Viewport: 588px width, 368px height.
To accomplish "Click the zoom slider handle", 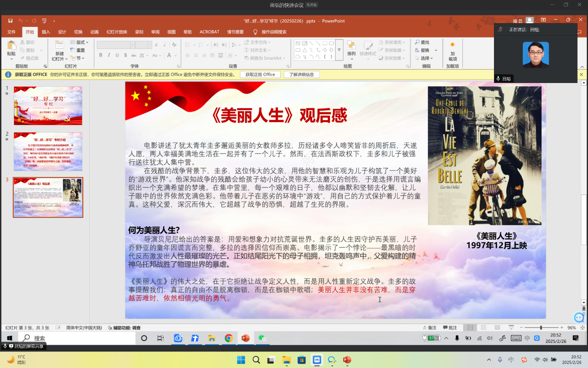I will pos(541,328).
